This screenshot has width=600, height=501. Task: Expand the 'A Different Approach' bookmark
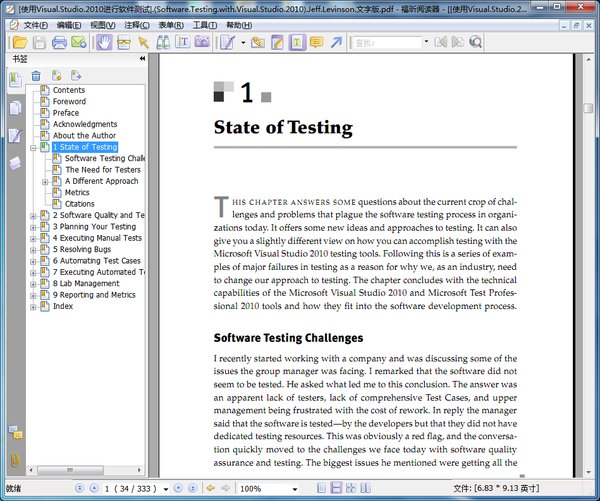tap(45, 182)
